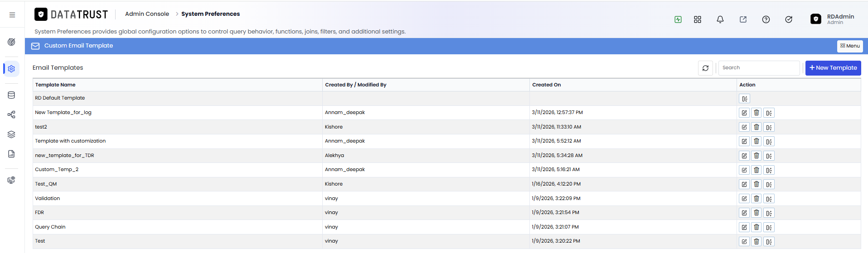Click the clone icon for Query Chain
This screenshot has height=253, width=868.
click(x=769, y=228)
